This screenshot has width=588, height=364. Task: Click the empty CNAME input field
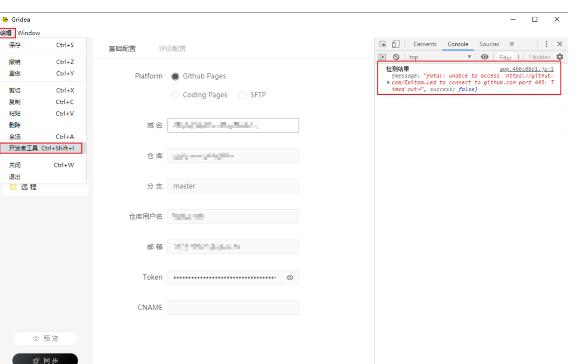(233, 308)
